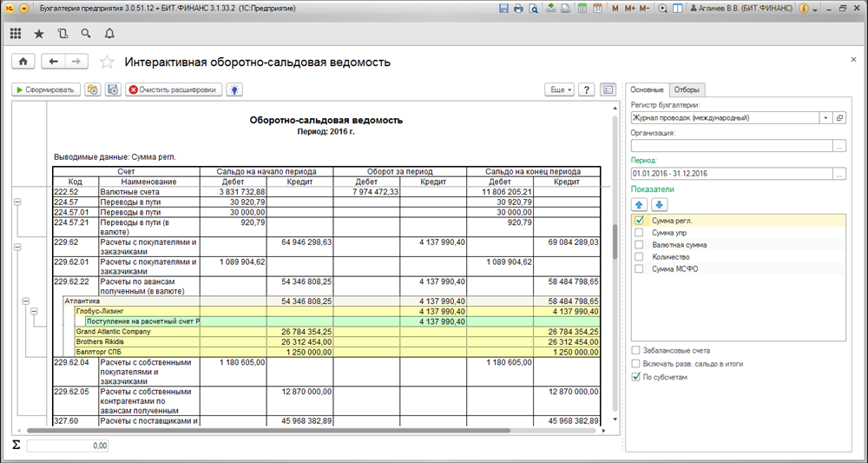Enable the Сумма МСФО checkbox

pyautogui.click(x=640, y=268)
